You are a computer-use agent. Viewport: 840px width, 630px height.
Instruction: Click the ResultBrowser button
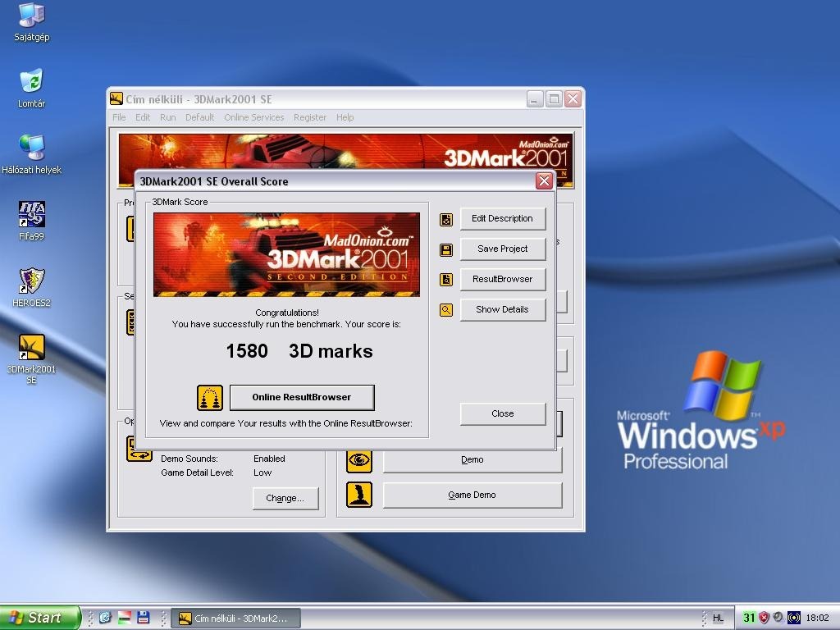(x=503, y=279)
